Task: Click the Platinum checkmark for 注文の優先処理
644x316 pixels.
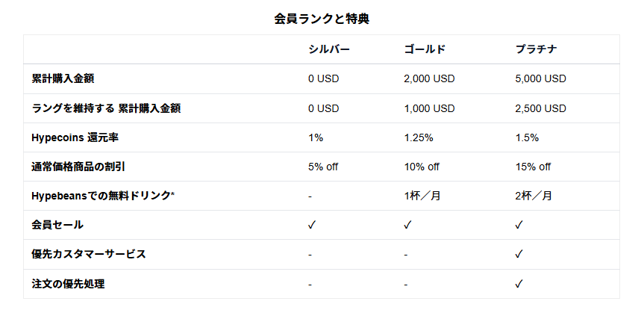Action: click(519, 284)
